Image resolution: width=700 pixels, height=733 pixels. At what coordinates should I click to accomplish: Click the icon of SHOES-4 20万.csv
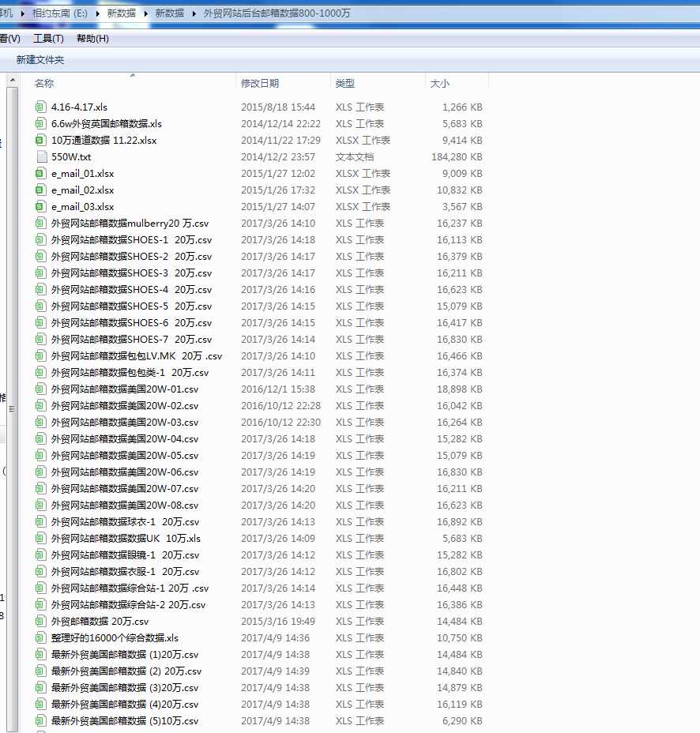pyautogui.click(x=40, y=289)
